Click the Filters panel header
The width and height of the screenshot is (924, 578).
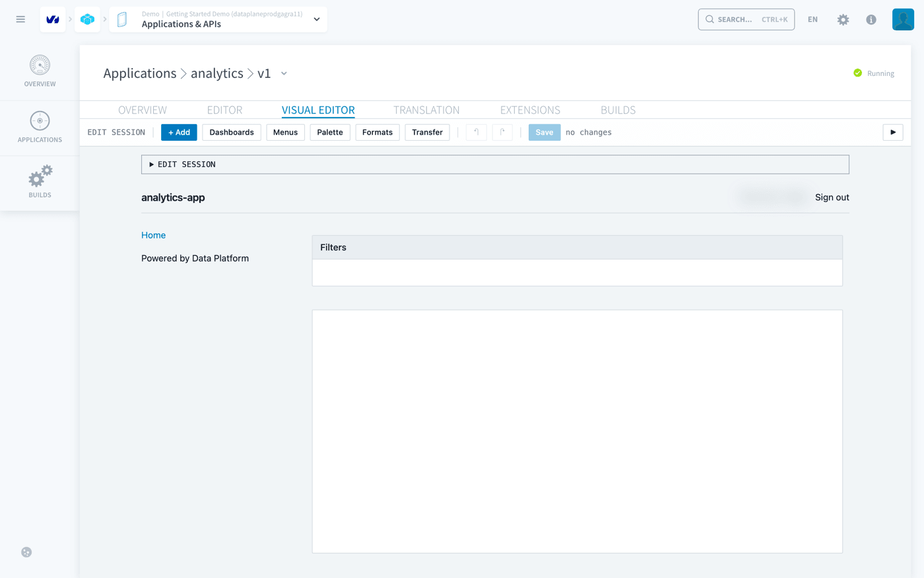[x=577, y=247]
